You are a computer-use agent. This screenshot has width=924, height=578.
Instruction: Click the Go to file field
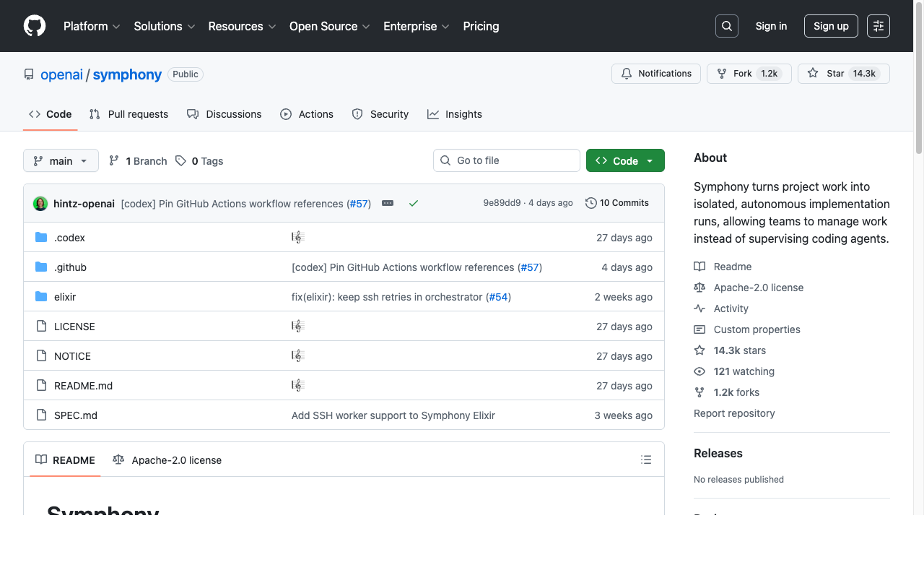(x=507, y=160)
